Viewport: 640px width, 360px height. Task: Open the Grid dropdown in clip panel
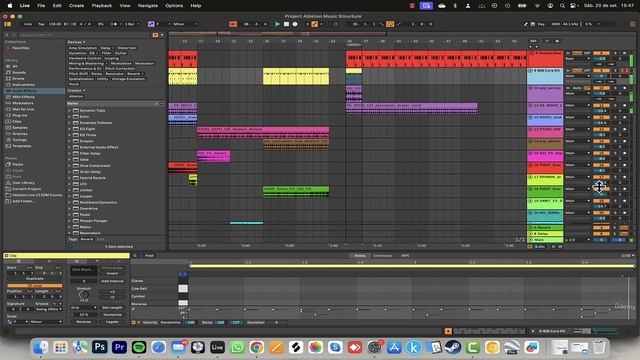[84, 307]
